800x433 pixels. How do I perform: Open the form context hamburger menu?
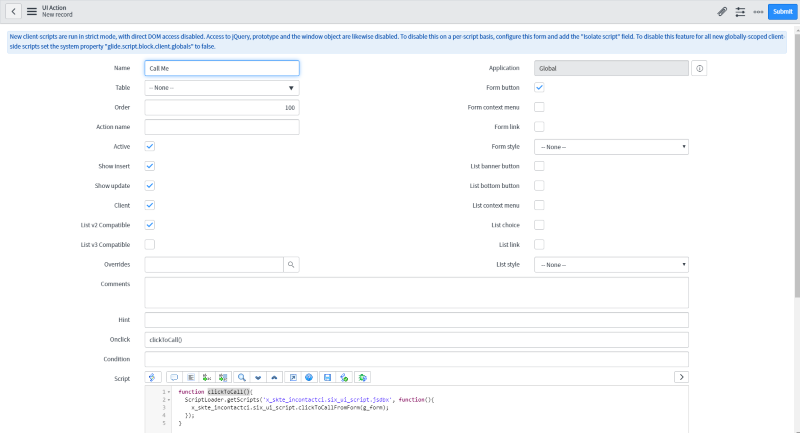point(32,11)
